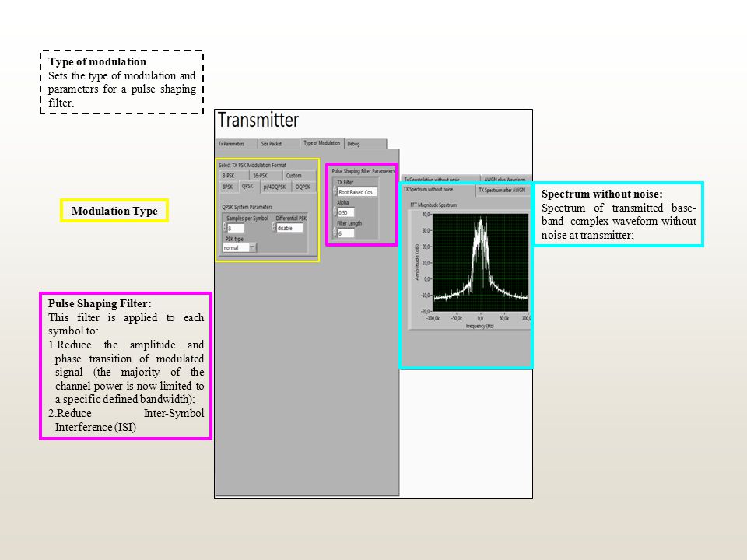Click the 'Transmitter' heading text

point(258,120)
